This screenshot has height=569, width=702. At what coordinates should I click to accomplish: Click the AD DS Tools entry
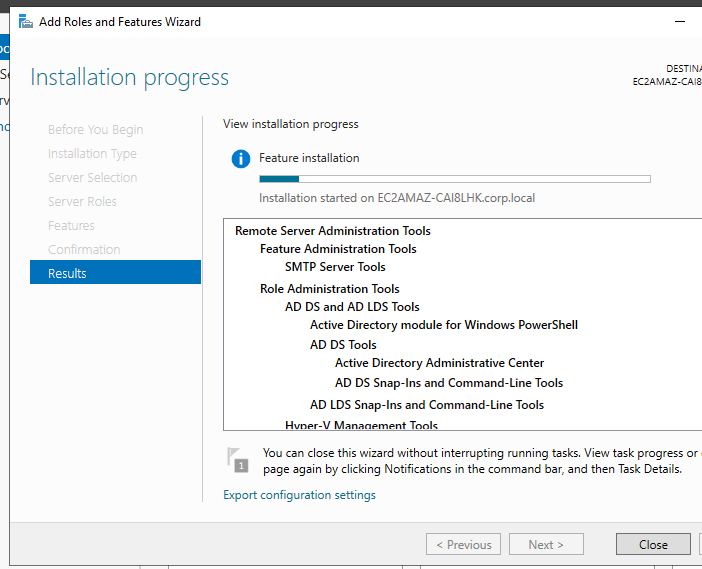tap(343, 345)
